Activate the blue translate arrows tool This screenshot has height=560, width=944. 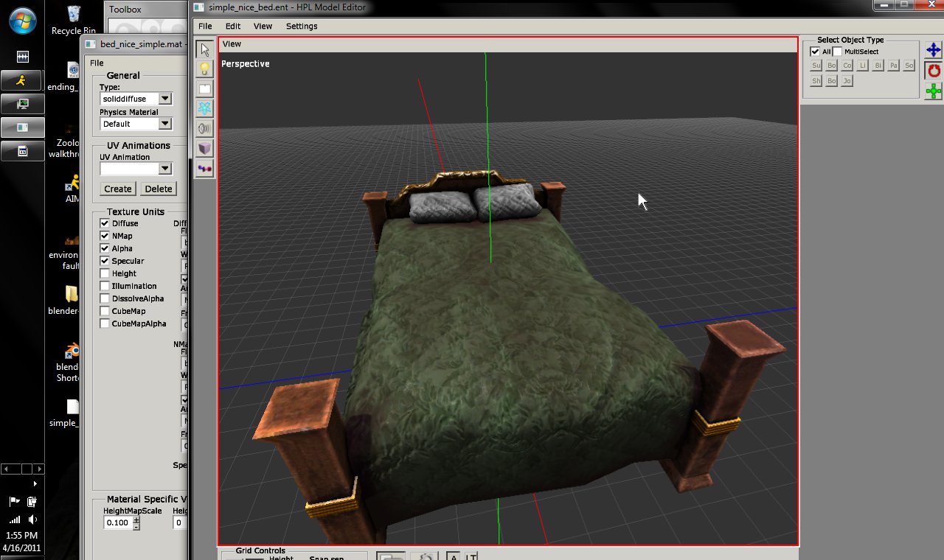(934, 50)
